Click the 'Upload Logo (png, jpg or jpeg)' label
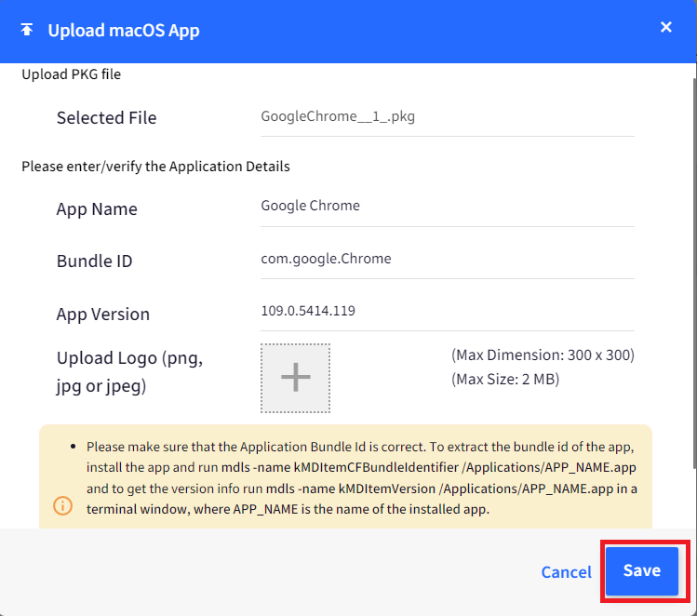697x616 pixels. (129, 371)
